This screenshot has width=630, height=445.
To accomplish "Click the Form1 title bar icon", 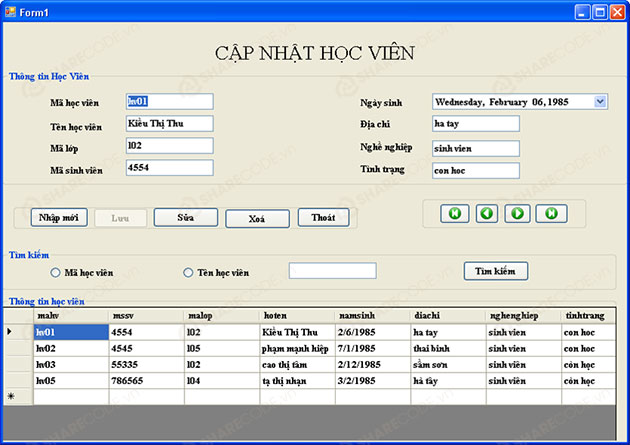I will pos(10,11).
